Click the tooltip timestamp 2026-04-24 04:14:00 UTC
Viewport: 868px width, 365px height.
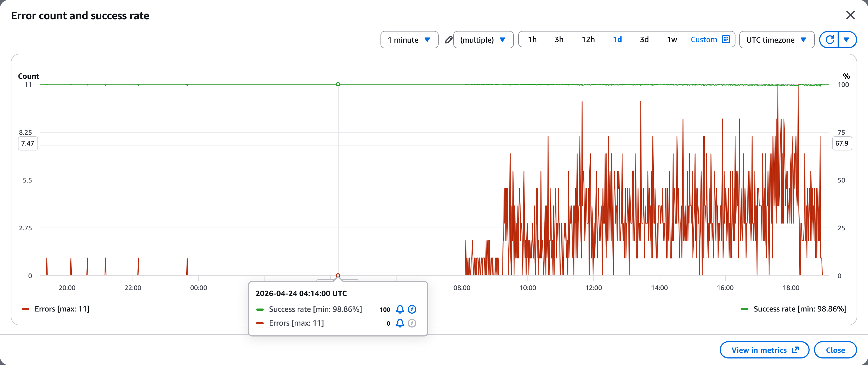pos(301,294)
